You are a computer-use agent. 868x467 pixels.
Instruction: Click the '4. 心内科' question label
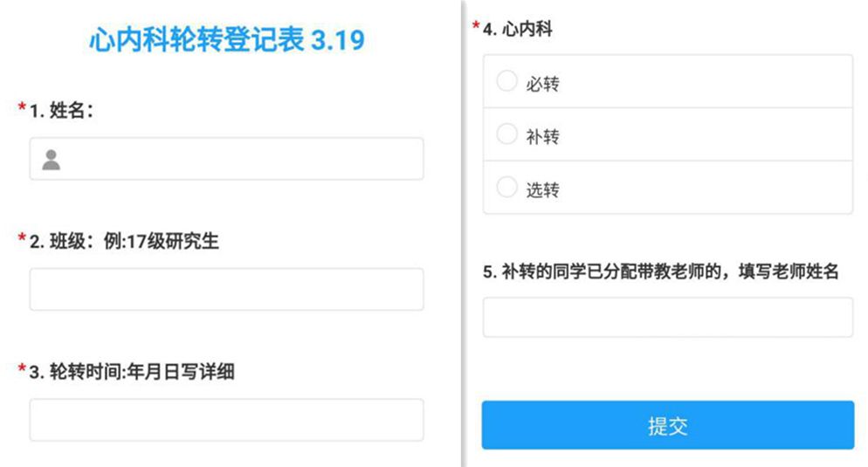pyautogui.click(x=517, y=30)
